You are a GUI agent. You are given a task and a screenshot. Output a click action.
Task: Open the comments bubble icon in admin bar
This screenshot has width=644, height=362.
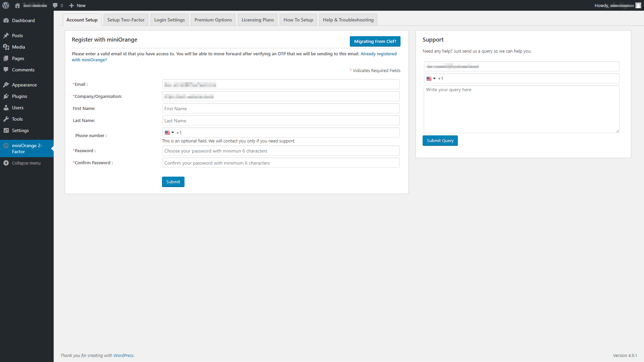point(55,5)
